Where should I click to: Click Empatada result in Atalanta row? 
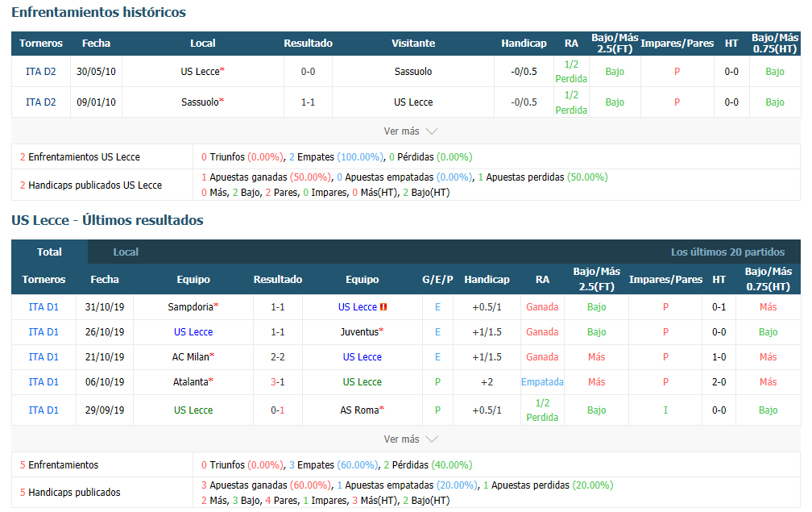point(542,381)
